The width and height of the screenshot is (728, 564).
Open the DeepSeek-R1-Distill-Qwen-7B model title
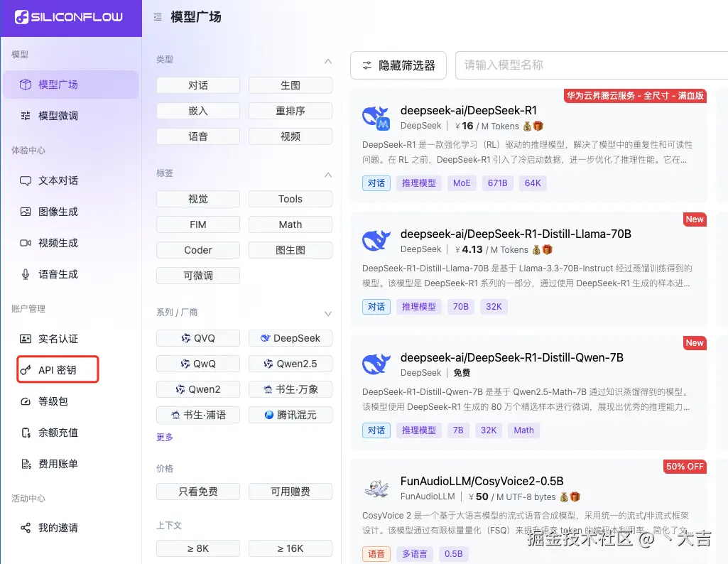(511, 357)
